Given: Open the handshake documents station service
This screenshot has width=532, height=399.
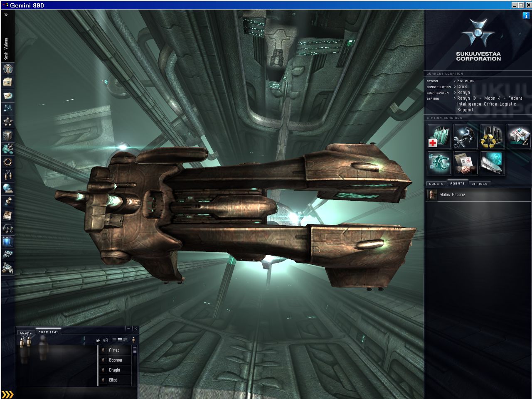Looking at the screenshot, I should (x=465, y=163).
